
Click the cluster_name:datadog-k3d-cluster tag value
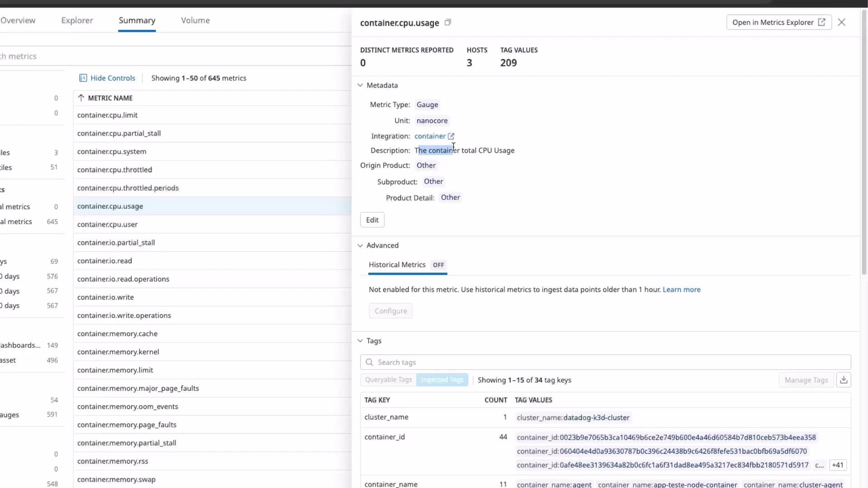tap(573, 418)
